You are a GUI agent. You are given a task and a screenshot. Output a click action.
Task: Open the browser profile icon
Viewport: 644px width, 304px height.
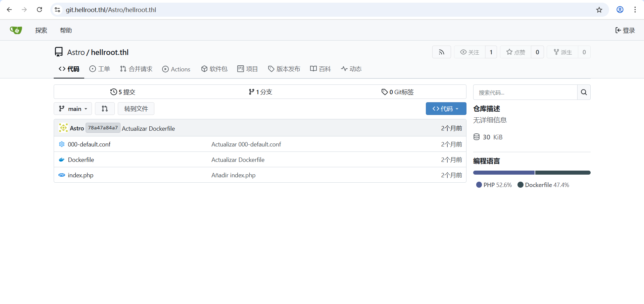[620, 10]
